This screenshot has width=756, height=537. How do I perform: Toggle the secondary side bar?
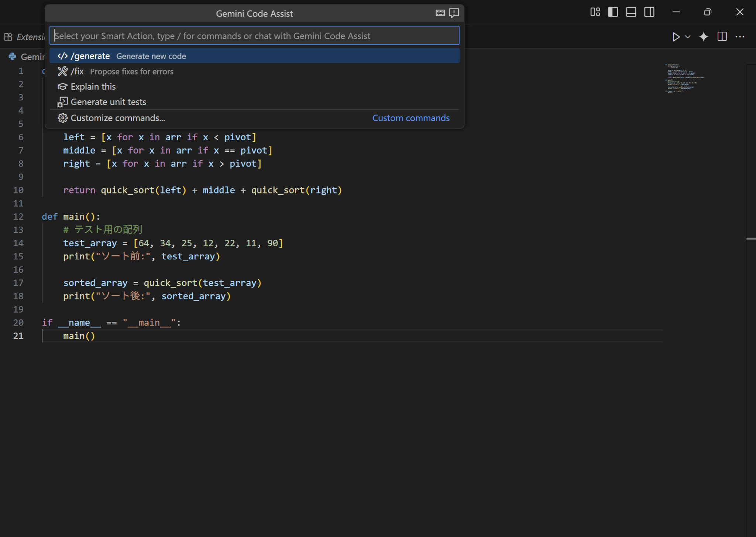tap(649, 12)
